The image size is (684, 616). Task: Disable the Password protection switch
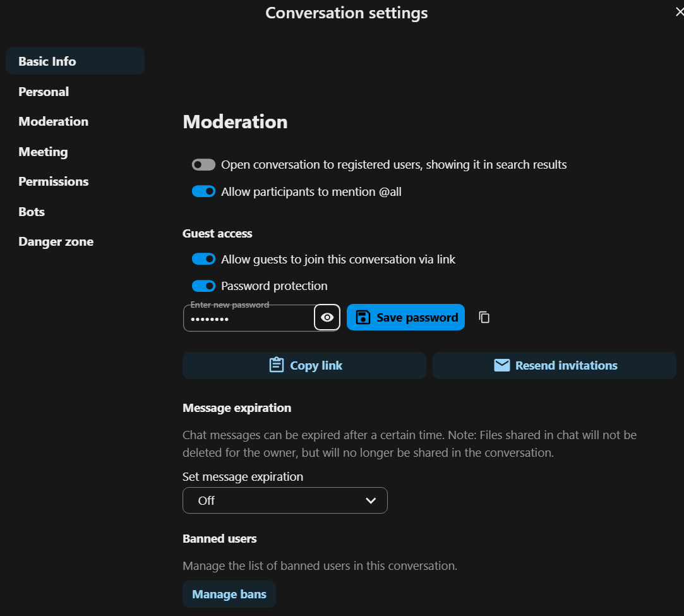[203, 286]
